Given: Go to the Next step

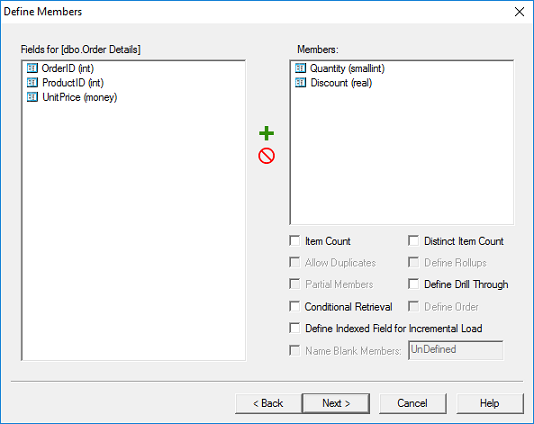Looking at the screenshot, I should point(336,404).
